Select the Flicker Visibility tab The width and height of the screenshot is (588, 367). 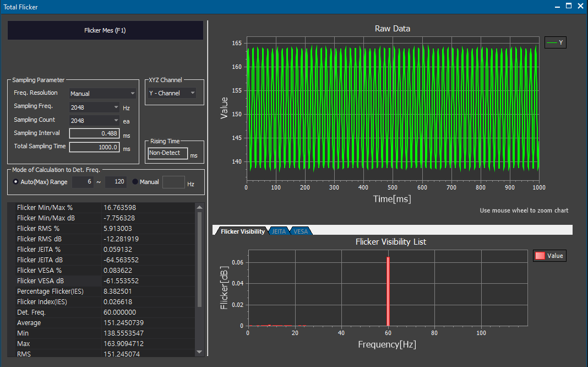[x=241, y=231]
